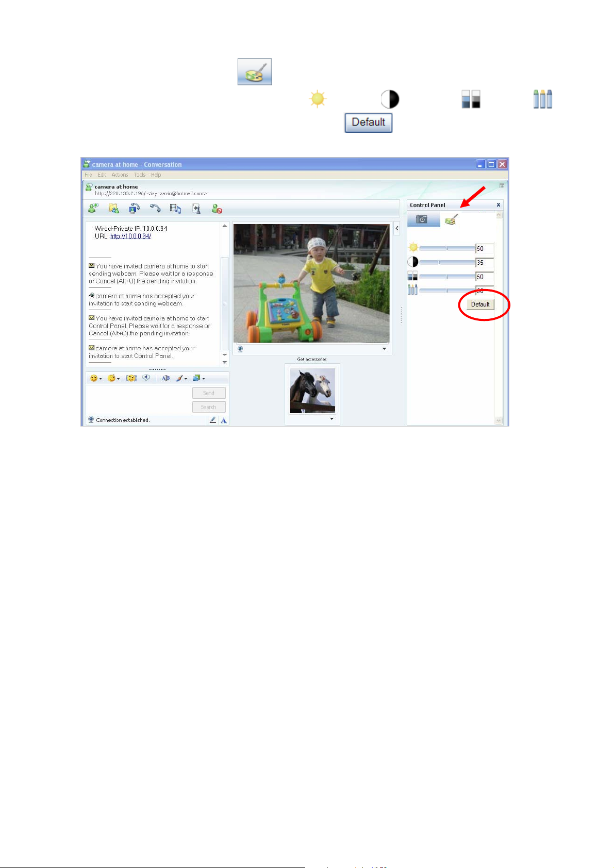
Task: Switch to handwriting mode pen icon
Action: (x=213, y=420)
